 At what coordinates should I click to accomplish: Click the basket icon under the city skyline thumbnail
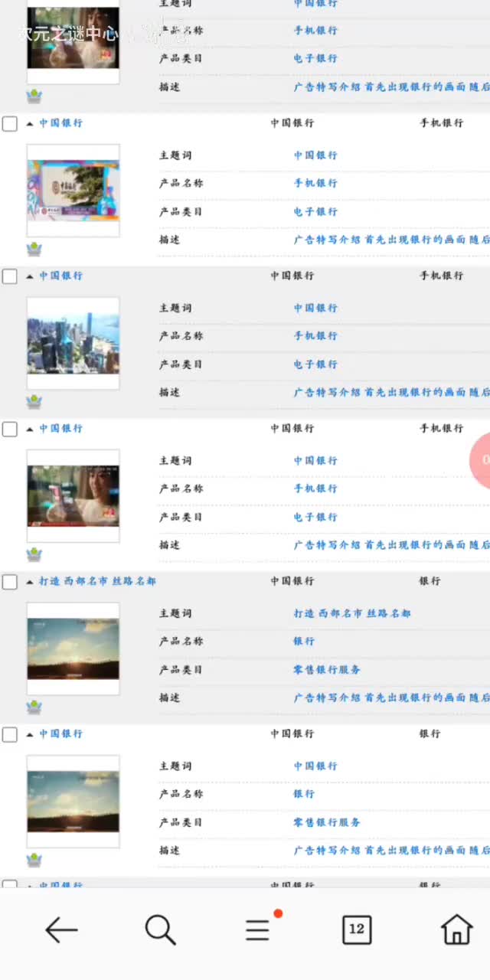(34, 402)
